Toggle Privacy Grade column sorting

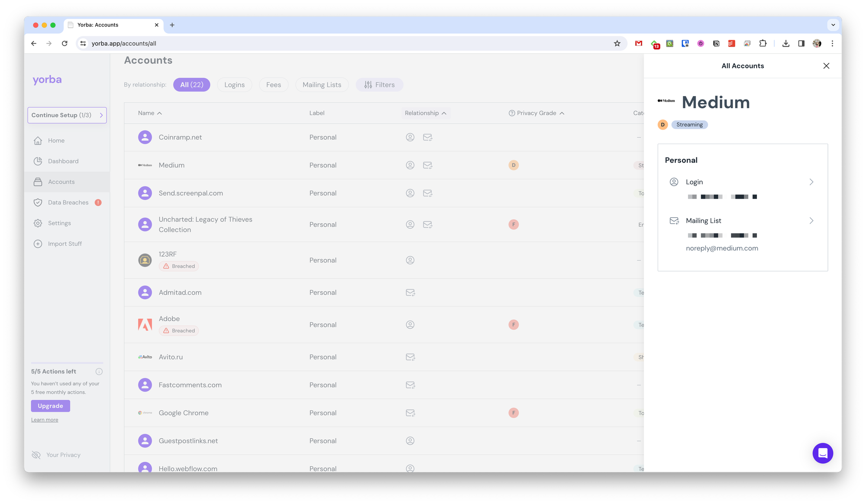point(537,113)
